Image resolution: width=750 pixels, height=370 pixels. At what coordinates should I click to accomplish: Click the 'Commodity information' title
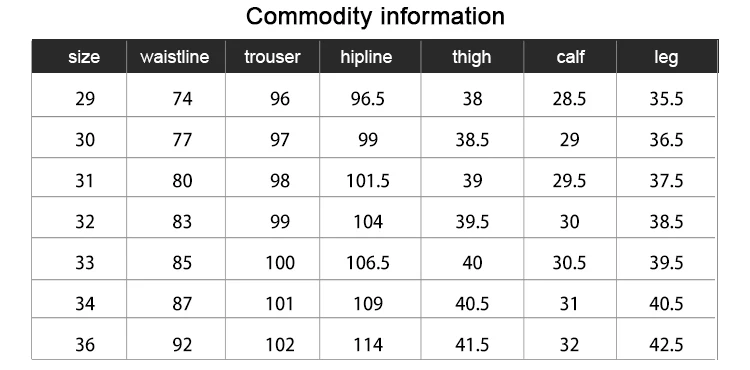click(x=375, y=17)
